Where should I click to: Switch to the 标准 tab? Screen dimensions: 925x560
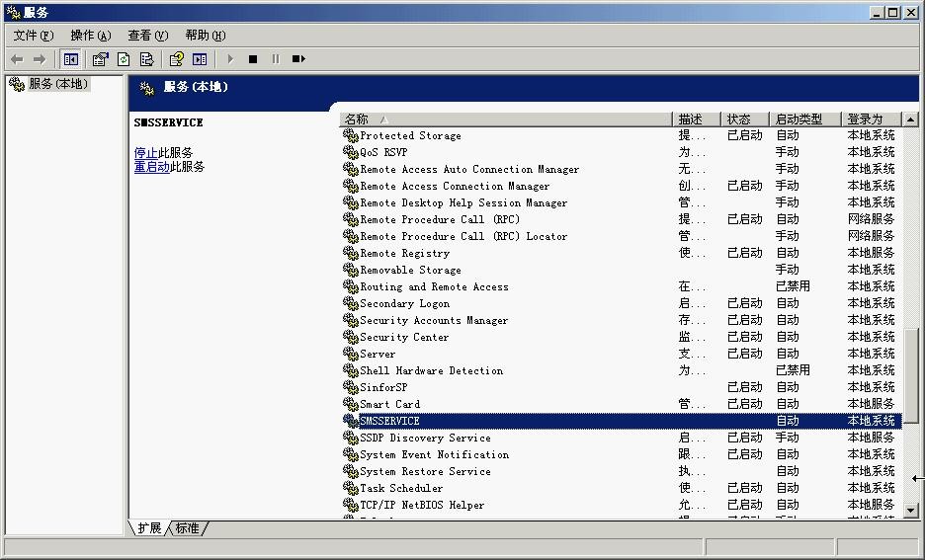coord(188,528)
